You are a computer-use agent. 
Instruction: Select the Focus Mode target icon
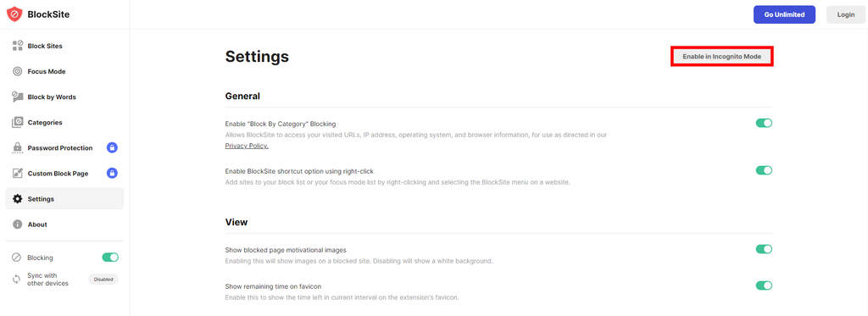[17, 71]
